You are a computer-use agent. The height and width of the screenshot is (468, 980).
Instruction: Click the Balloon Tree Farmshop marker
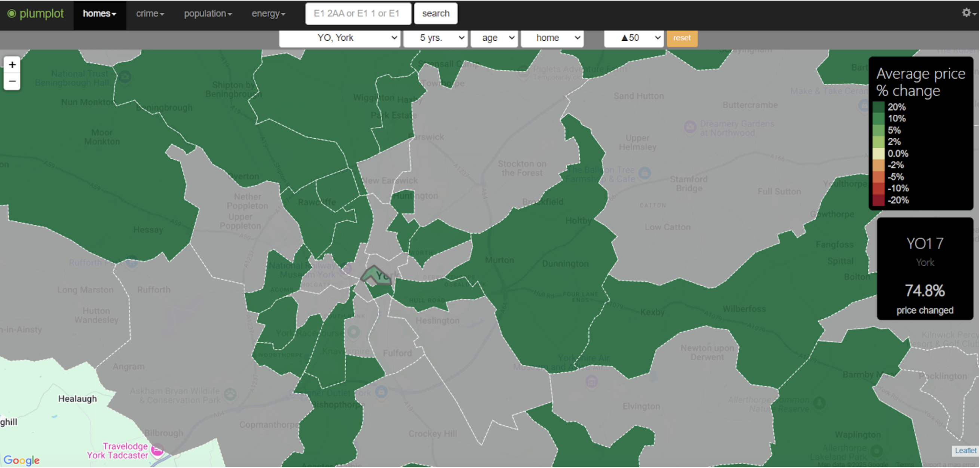click(x=645, y=173)
